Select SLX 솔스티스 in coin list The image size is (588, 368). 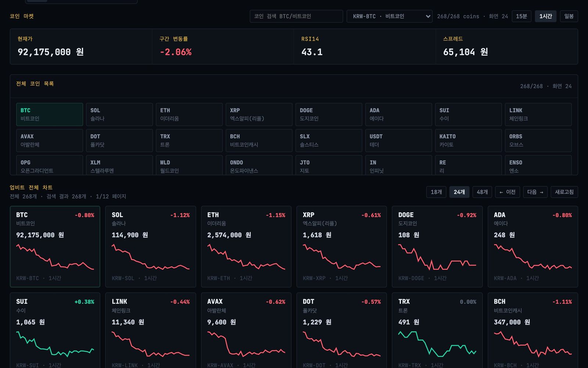pos(329,141)
